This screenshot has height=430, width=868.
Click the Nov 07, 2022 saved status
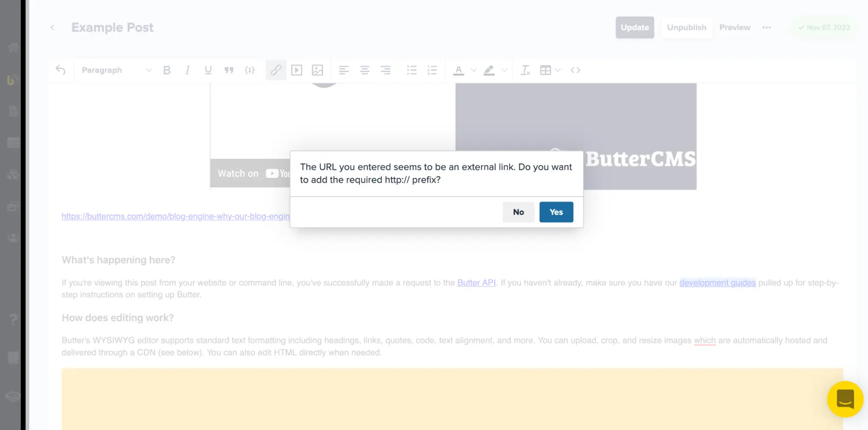[x=824, y=27]
